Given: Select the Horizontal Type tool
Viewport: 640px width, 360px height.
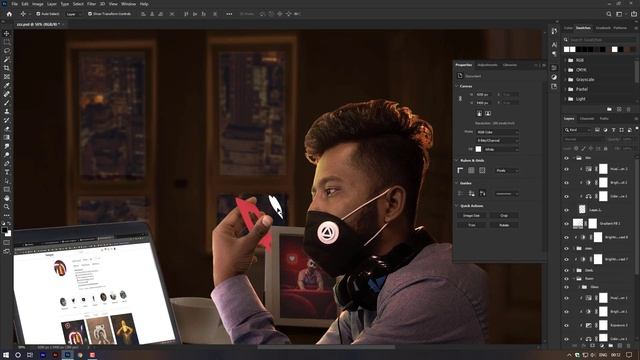Looking at the screenshot, I should click(7, 172).
